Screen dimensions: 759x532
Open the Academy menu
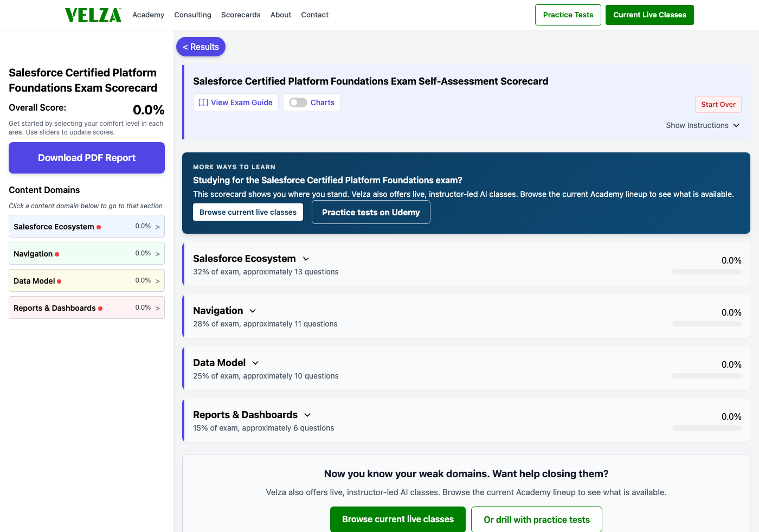click(148, 15)
